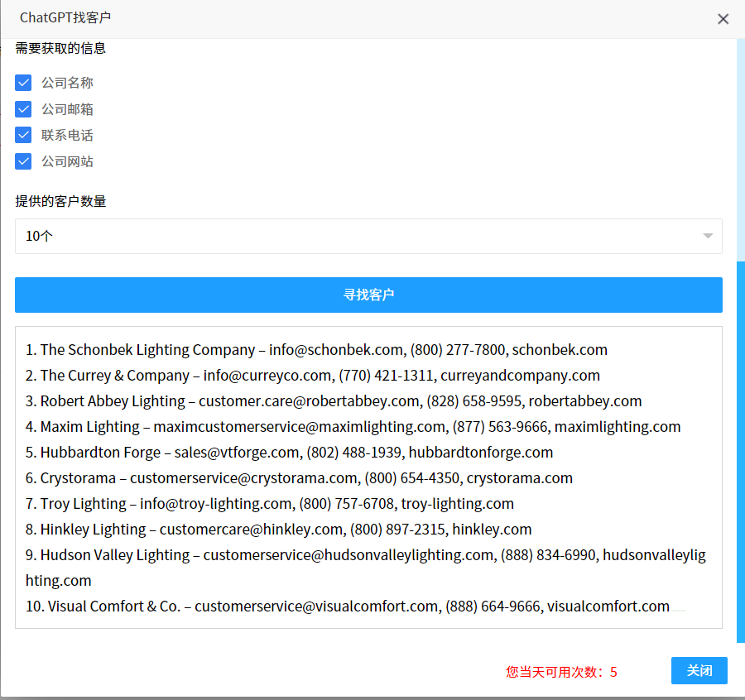Click the Crystorama result entry
This screenshot has height=700, width=745.
299,478
